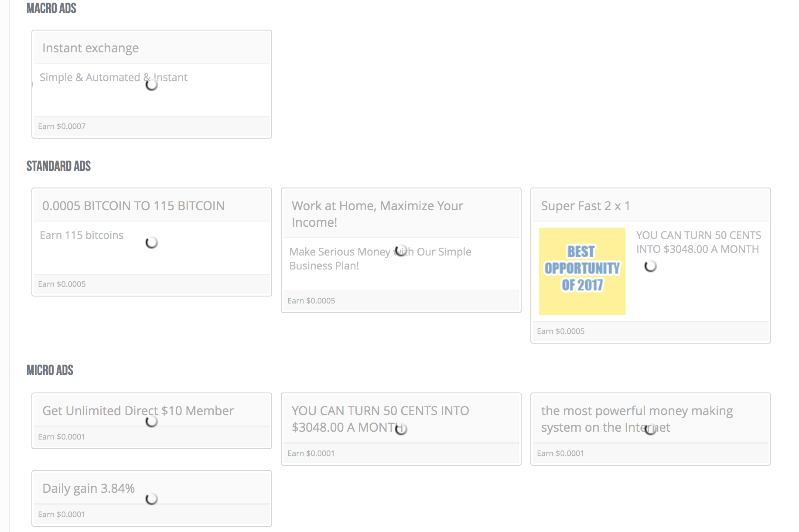799x532 pixels.
Task: Open the most powerful money making system ad
Action: (x=637, y=419)
